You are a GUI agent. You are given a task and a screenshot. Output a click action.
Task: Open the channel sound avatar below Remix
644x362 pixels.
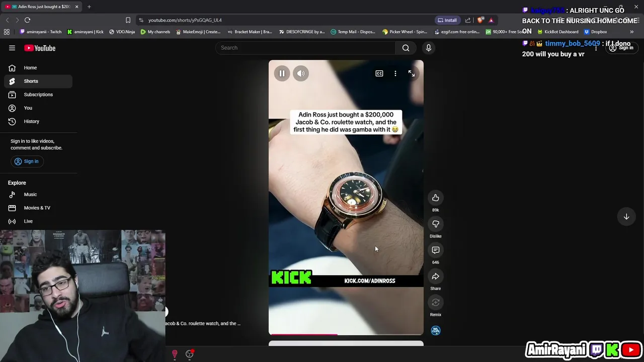(x=436, y=330)
